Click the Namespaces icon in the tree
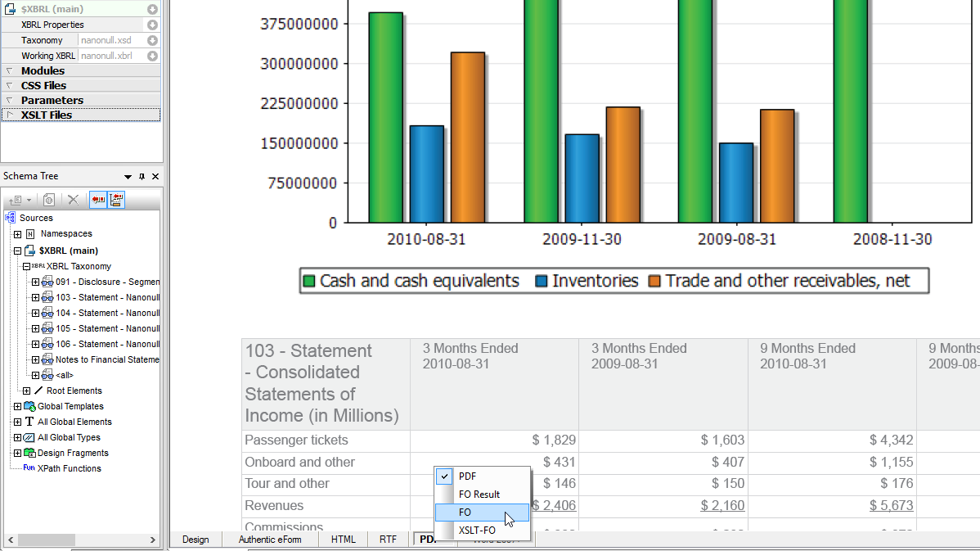 (30, 234)
